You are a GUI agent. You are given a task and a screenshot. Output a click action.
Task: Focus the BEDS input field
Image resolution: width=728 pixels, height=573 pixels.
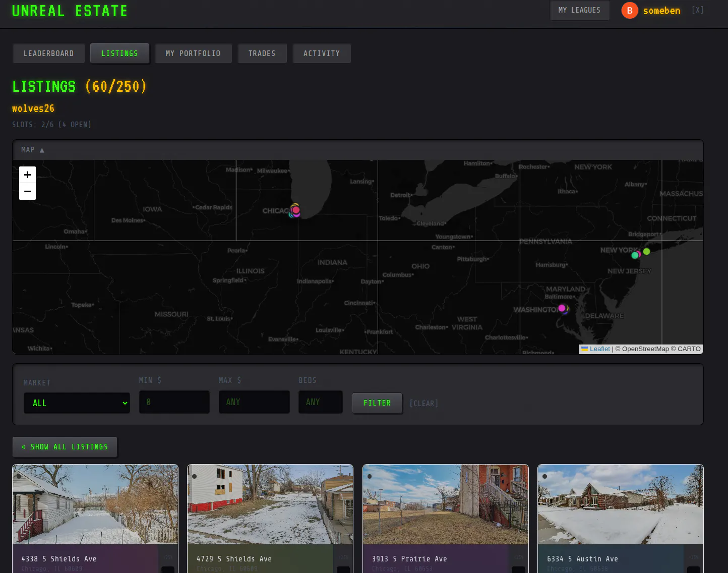click(321, 402)
